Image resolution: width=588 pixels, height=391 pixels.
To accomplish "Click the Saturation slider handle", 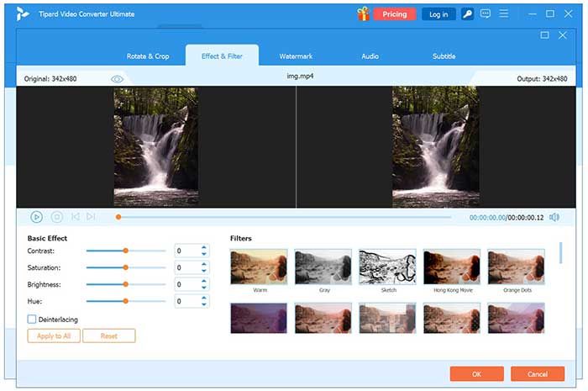I will pos(125,267).
